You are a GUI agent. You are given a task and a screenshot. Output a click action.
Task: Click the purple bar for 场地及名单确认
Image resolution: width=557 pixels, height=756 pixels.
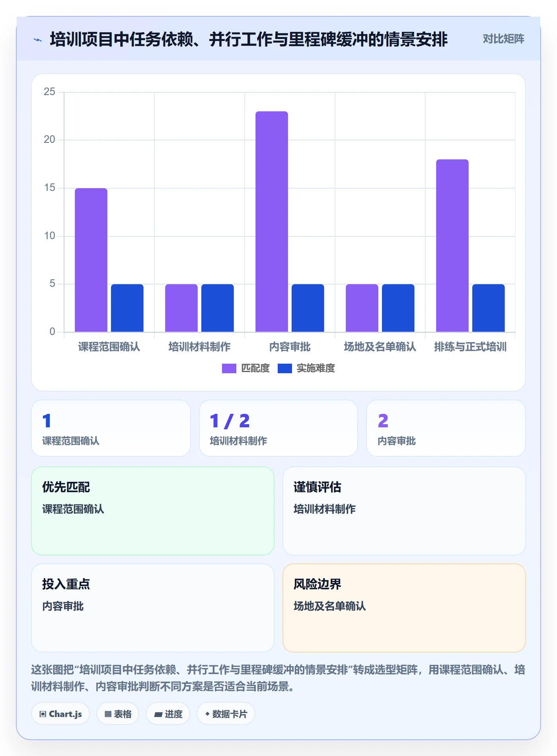pyautogui.click(x=362, y=308)
